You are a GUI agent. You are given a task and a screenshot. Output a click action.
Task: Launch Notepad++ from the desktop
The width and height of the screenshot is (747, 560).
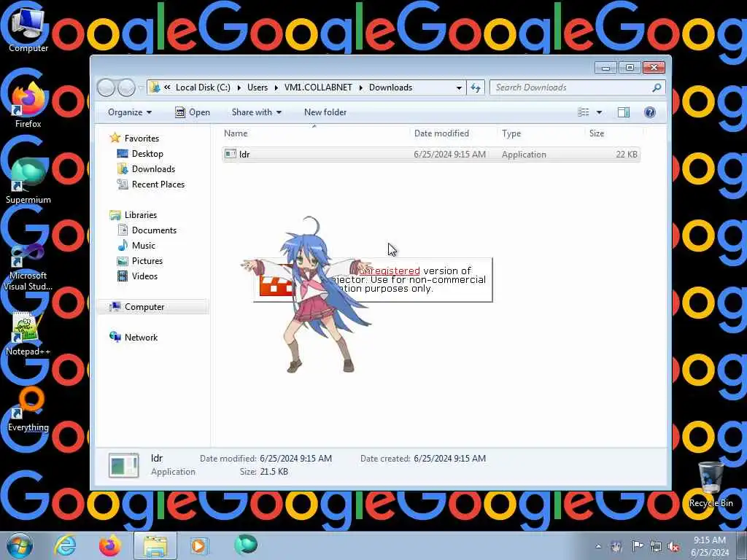pyautogui.click(x=28, y=333)
